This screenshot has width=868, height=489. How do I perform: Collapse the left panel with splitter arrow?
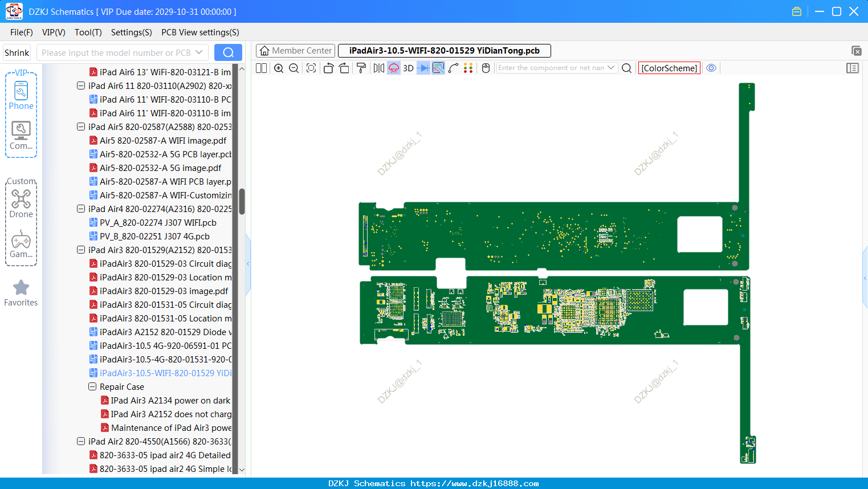coord(248,263)
